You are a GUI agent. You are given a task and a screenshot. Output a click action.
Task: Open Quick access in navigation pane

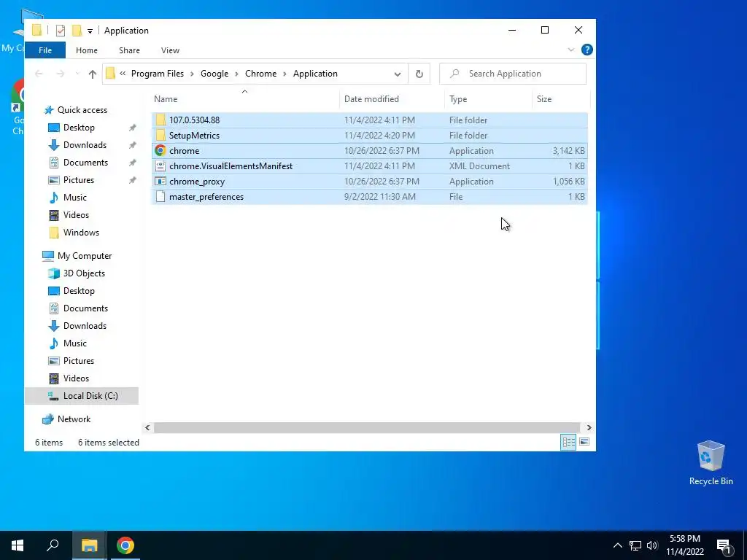pyautogui.click(x=82, y=110)
